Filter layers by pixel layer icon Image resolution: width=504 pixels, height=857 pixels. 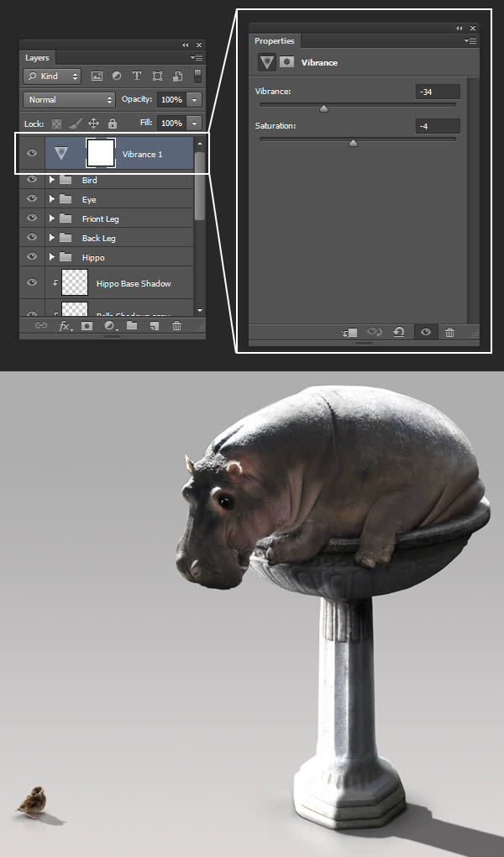[x=97, y=76]
